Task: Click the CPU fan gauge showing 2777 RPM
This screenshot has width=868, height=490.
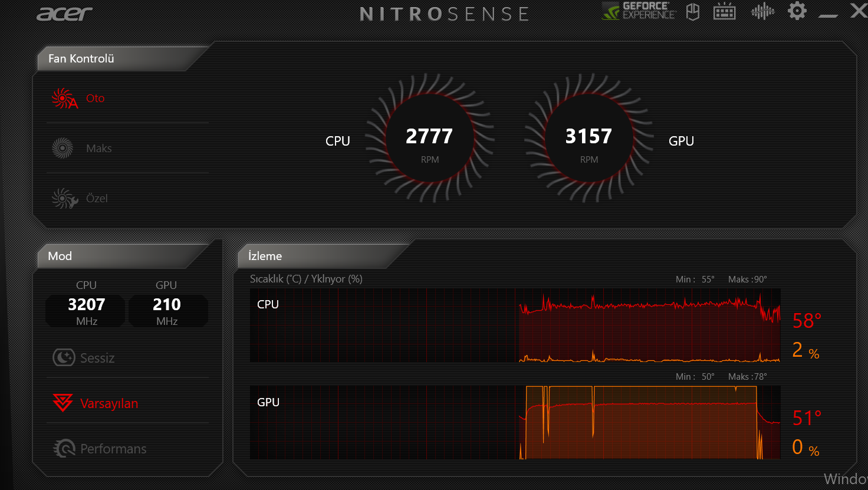Action: pos(430,139)
